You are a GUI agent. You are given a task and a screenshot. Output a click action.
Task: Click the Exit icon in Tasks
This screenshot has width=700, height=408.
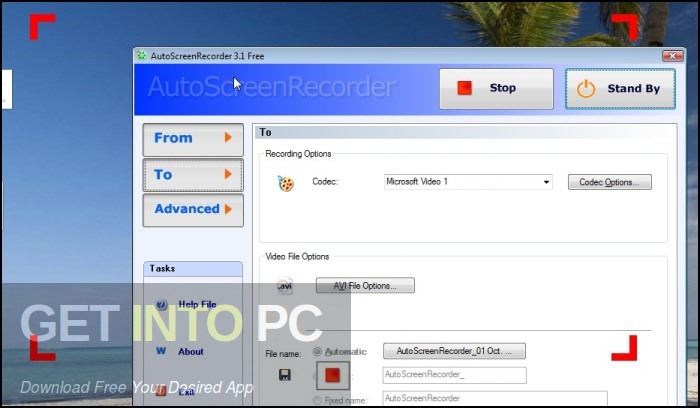[x=161, y=391]
